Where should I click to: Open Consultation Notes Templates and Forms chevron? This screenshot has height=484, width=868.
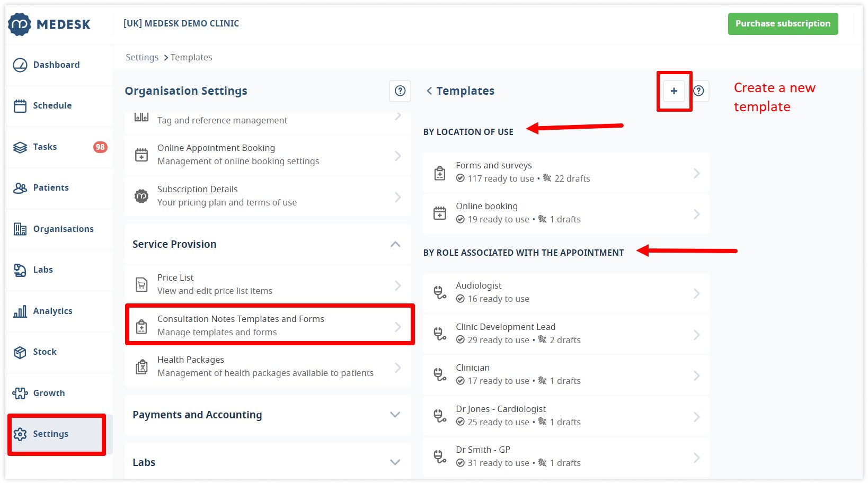[398, 327]
